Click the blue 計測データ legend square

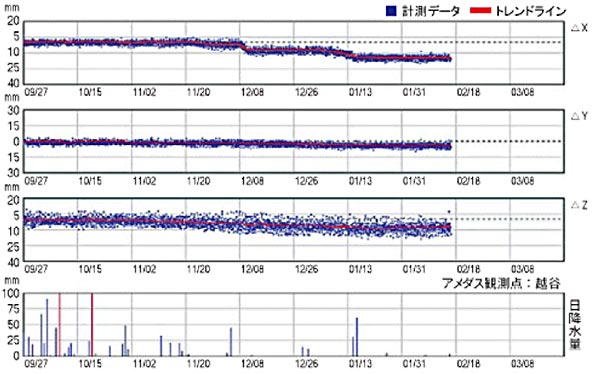(x=391, y=11)
